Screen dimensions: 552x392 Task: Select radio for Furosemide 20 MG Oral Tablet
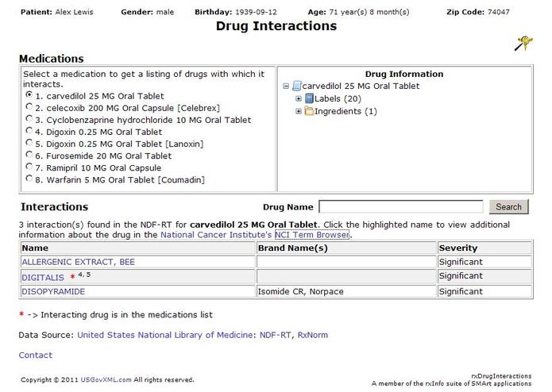[29, 154]
